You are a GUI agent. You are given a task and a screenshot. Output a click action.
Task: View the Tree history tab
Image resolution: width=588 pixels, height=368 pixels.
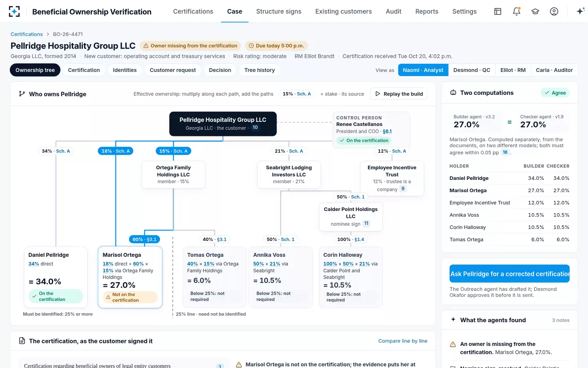260,70
